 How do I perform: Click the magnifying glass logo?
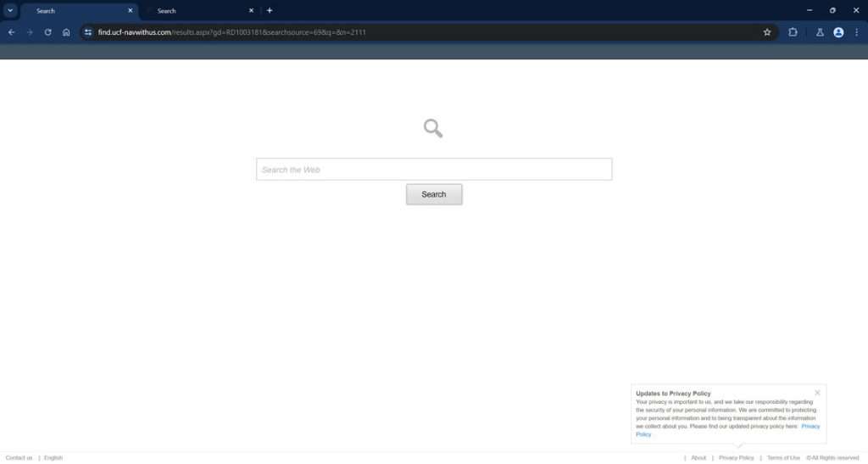tap(433, 128)
